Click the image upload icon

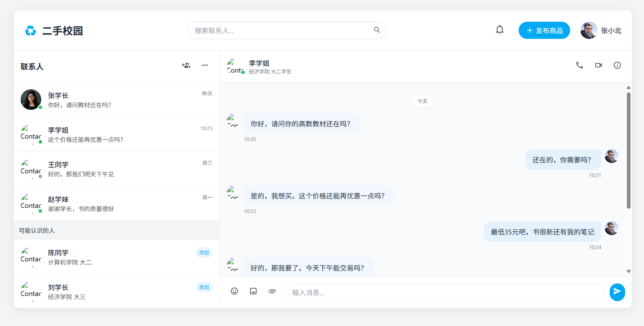253,291
